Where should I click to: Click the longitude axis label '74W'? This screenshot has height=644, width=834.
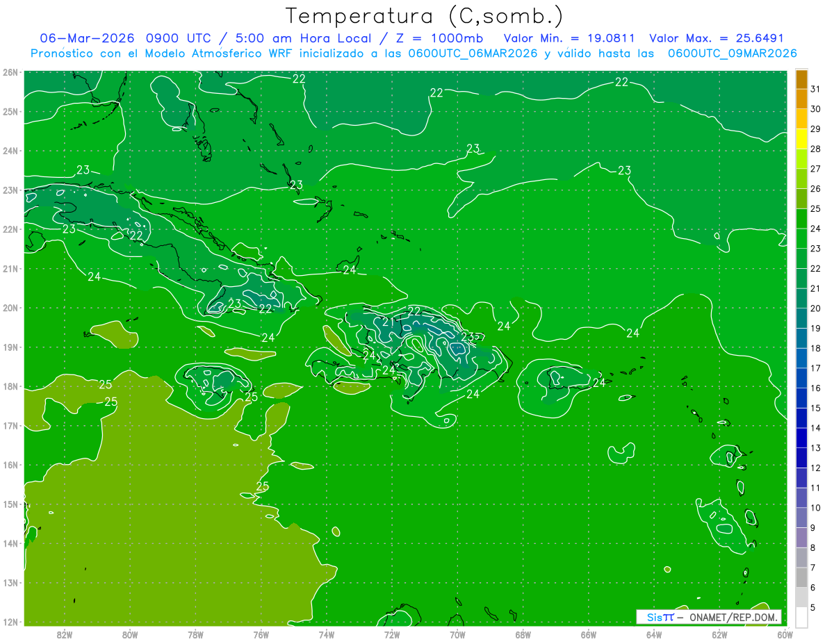(x=326, y=634)
